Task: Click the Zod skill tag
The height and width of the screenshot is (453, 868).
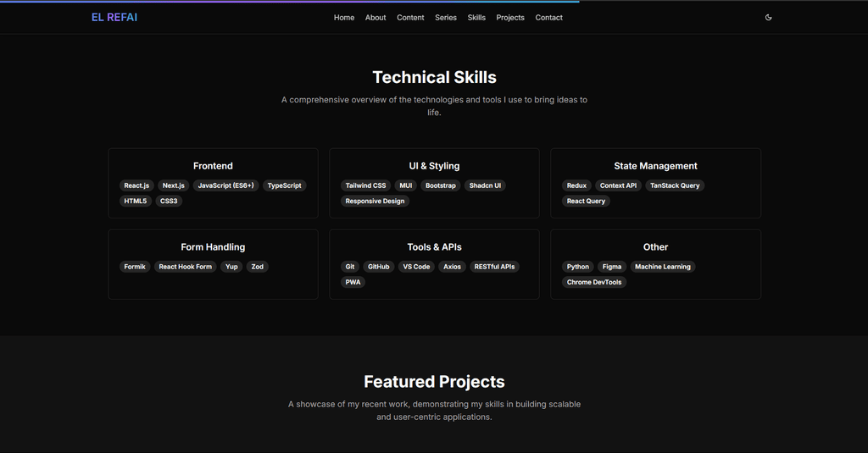Action: [x=258, y=267]
